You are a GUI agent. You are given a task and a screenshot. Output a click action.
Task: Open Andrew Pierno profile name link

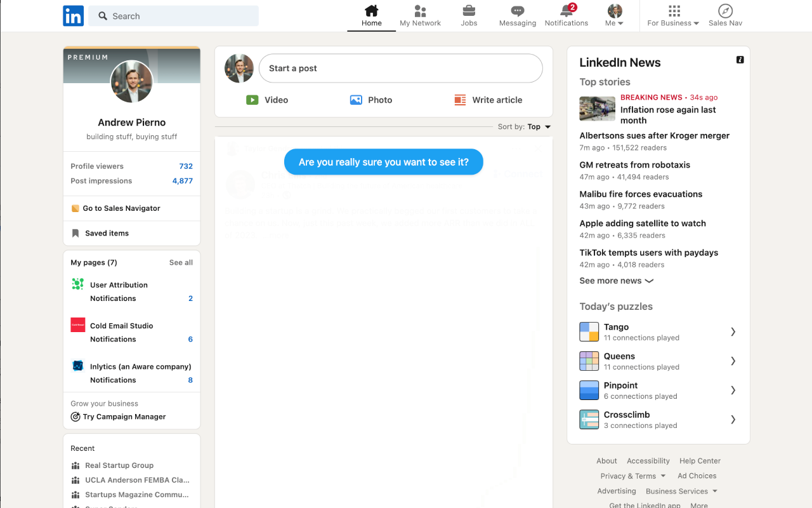point(132,123)
